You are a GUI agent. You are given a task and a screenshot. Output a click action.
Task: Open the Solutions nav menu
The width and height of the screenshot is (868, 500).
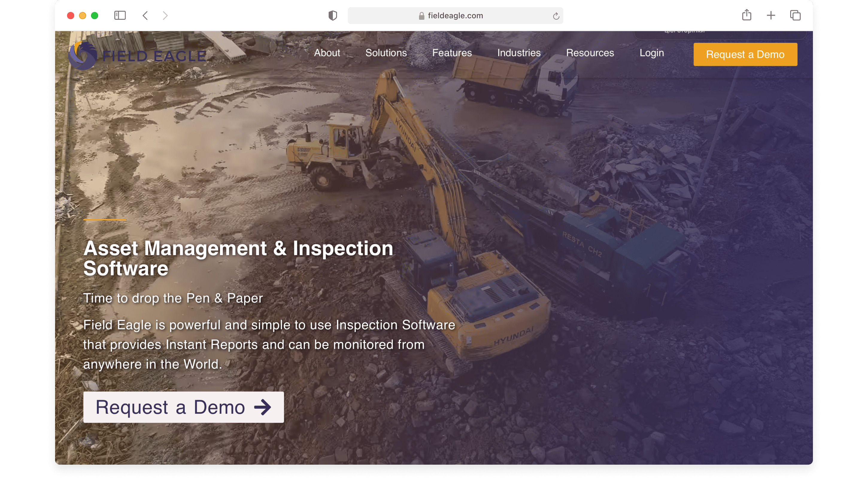tap(386, 53)
